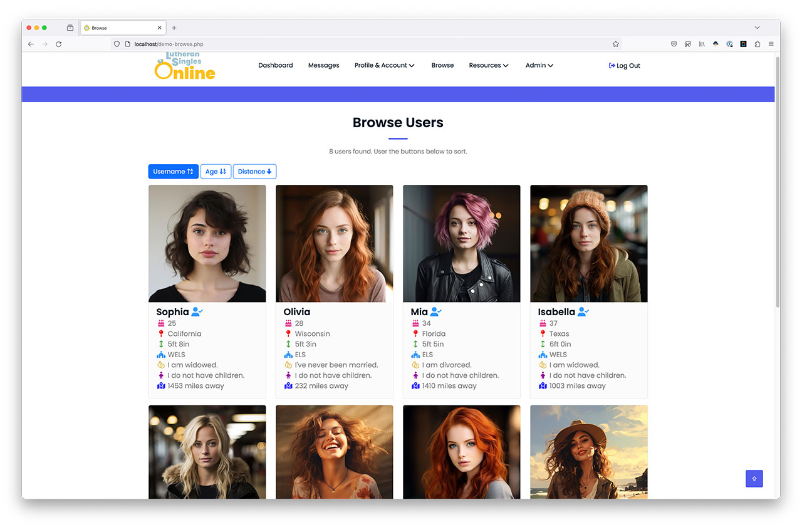Image resolution: width=802 pixels, height=532 pixels.
Task: Click the location pin icon beside Wisconsin
Action: click(288, 334)
